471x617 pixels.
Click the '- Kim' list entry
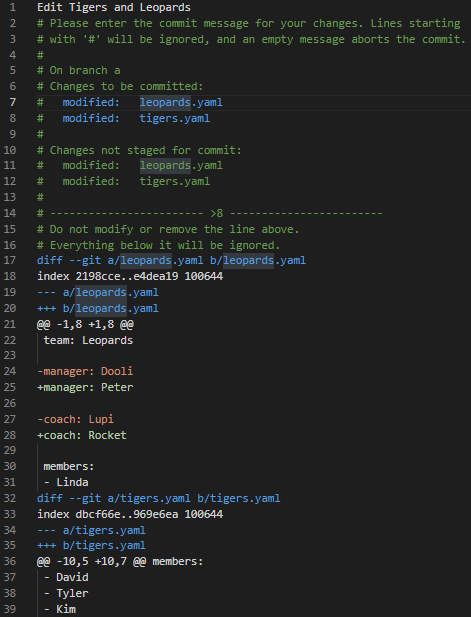point(59,609)
